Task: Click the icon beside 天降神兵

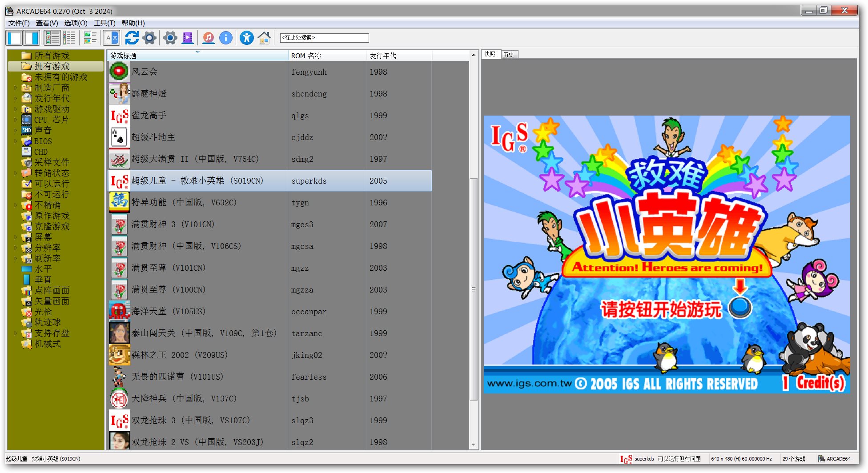Action: [119, 398]
